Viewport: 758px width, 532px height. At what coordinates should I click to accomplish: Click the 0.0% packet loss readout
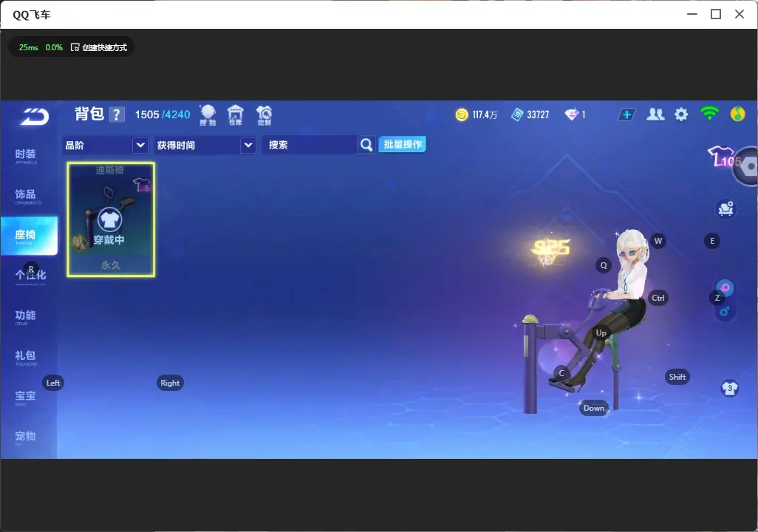pos(54,47)
